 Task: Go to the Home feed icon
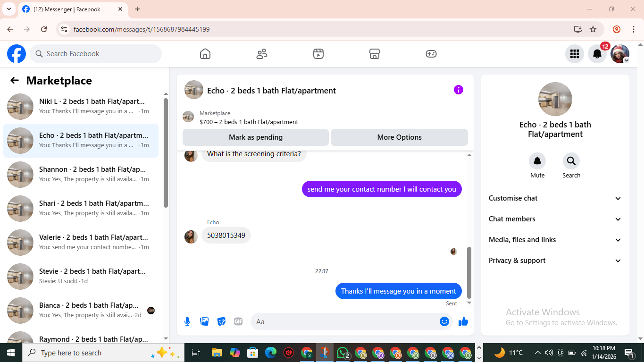pyautogui.click(x=205, y=54)
